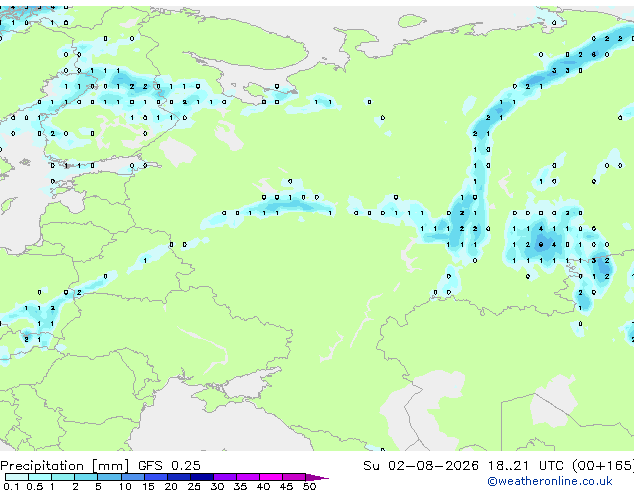
Task: Click the Precipitation [mm] title text
Action: (x=65, y=466)
